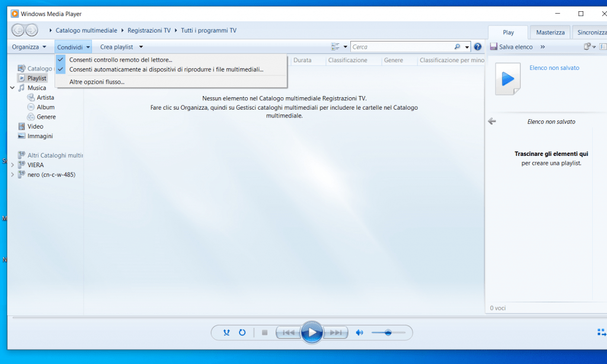Focus the Cerca search field
607x364 pixels.
(402, 47)
